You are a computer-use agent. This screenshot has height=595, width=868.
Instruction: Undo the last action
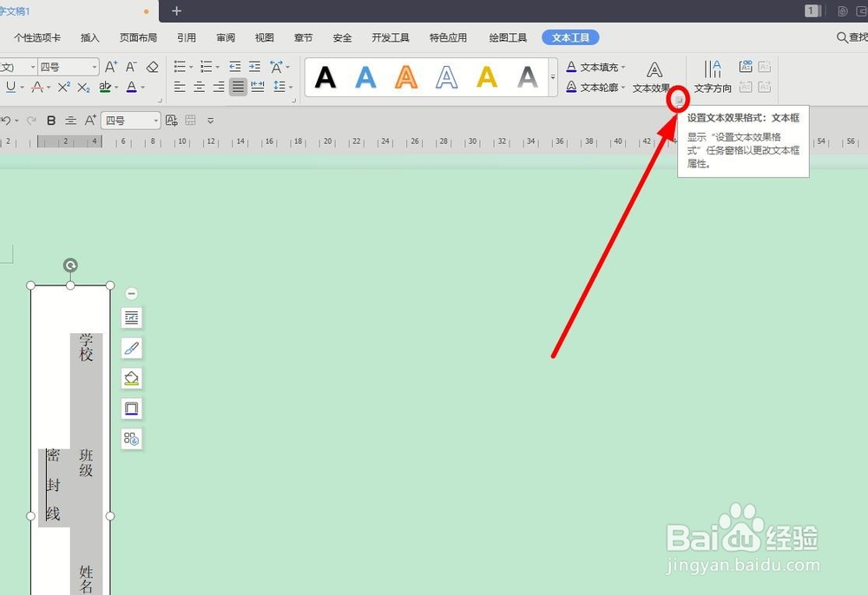[x=6, y=121]
